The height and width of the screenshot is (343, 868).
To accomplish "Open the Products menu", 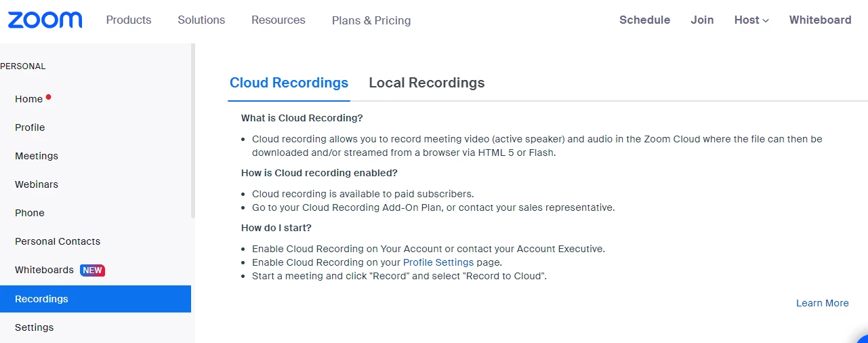I will (x=129, y=20).
